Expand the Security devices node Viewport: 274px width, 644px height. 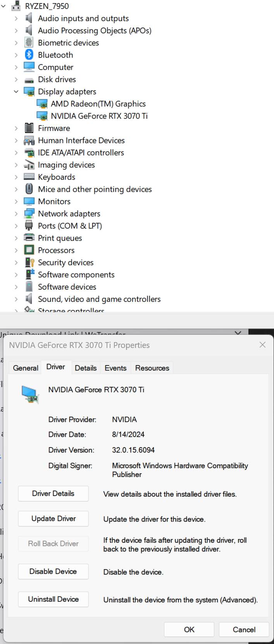pyautogui.click(x=16, y=262)
